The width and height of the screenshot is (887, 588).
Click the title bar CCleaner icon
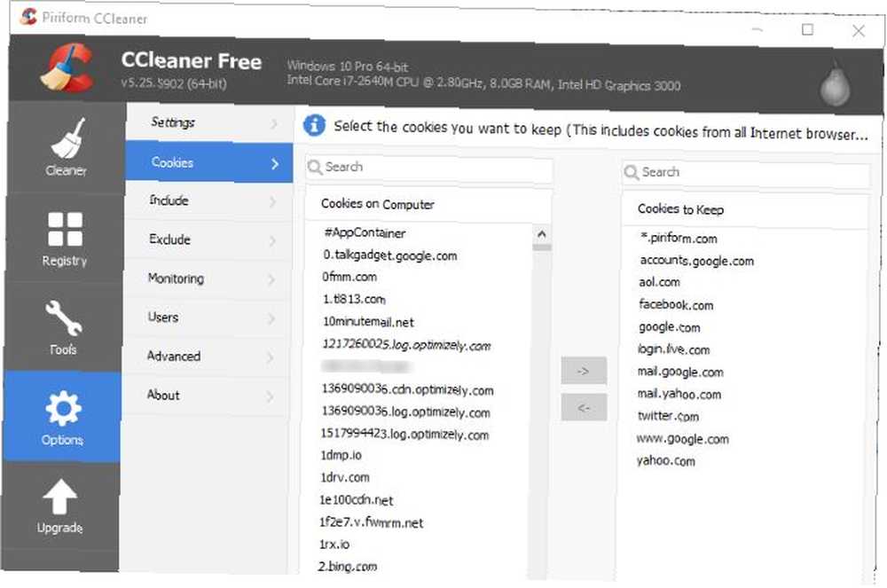click(x=28, y=16)
